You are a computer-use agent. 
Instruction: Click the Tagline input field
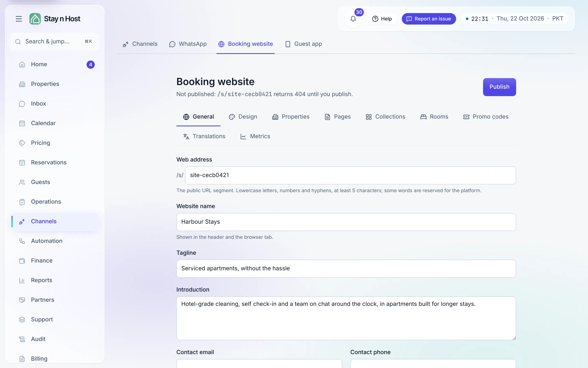coord(346,269)
